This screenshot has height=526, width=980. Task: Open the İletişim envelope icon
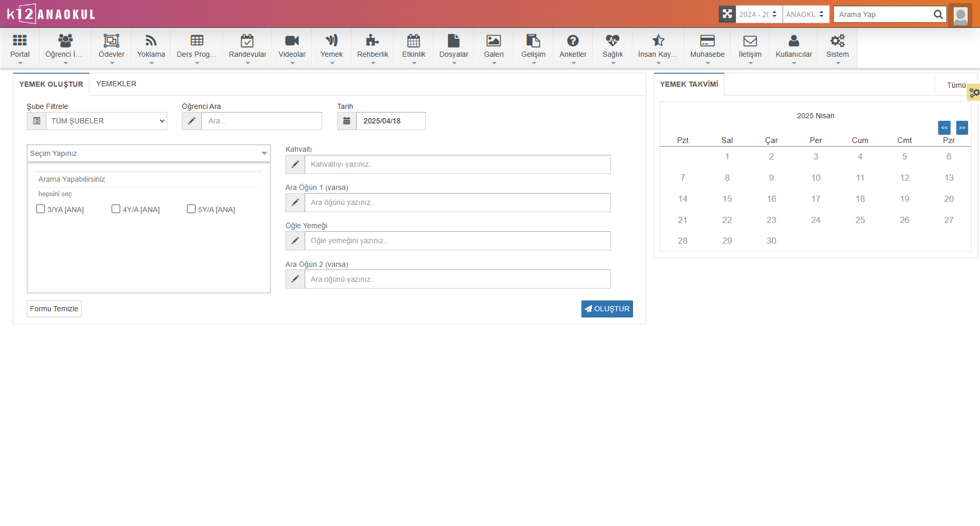750,40
